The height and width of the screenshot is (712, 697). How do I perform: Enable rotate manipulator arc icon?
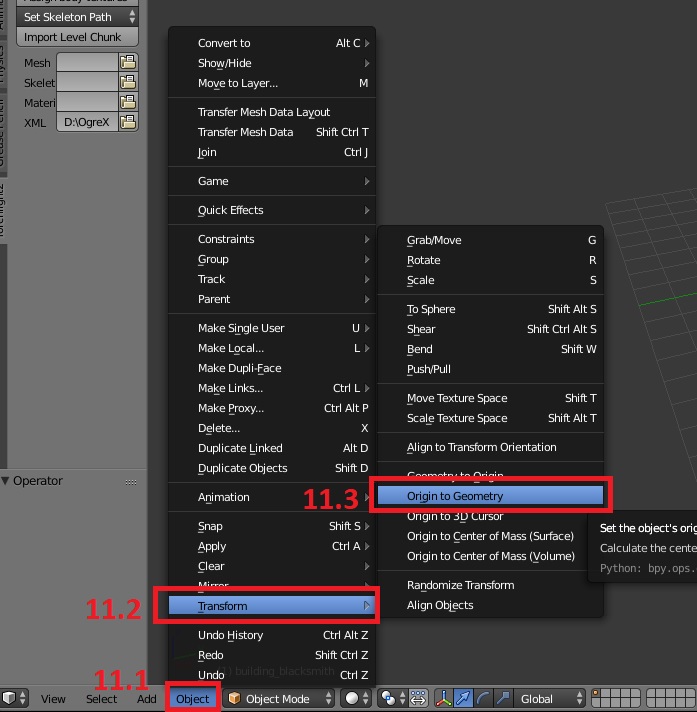pos(483,698)
